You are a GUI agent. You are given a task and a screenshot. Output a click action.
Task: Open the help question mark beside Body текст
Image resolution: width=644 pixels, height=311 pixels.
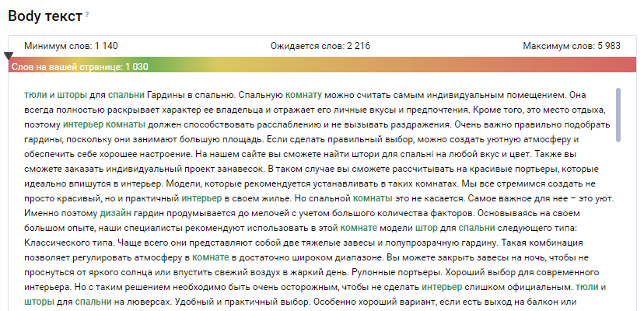[x=87, y=15]
